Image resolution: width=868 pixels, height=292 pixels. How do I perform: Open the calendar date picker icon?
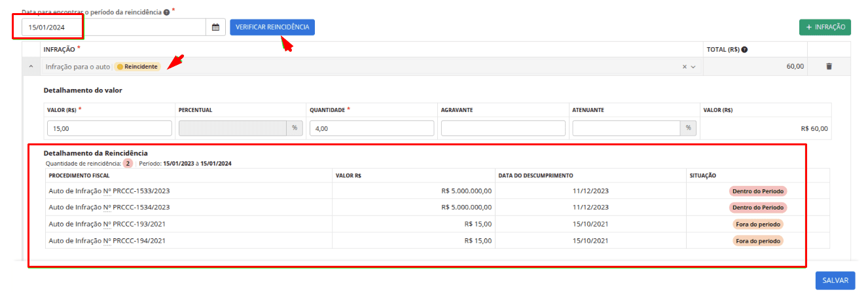215,27
